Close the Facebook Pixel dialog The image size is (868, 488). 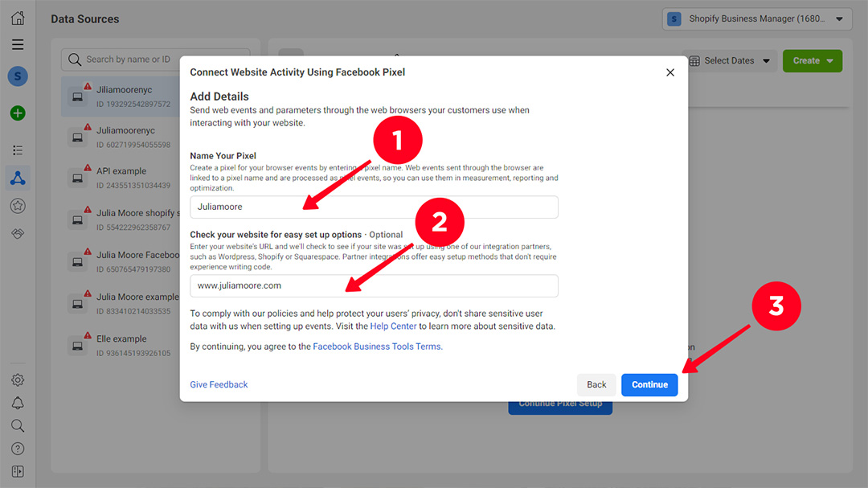669,72
